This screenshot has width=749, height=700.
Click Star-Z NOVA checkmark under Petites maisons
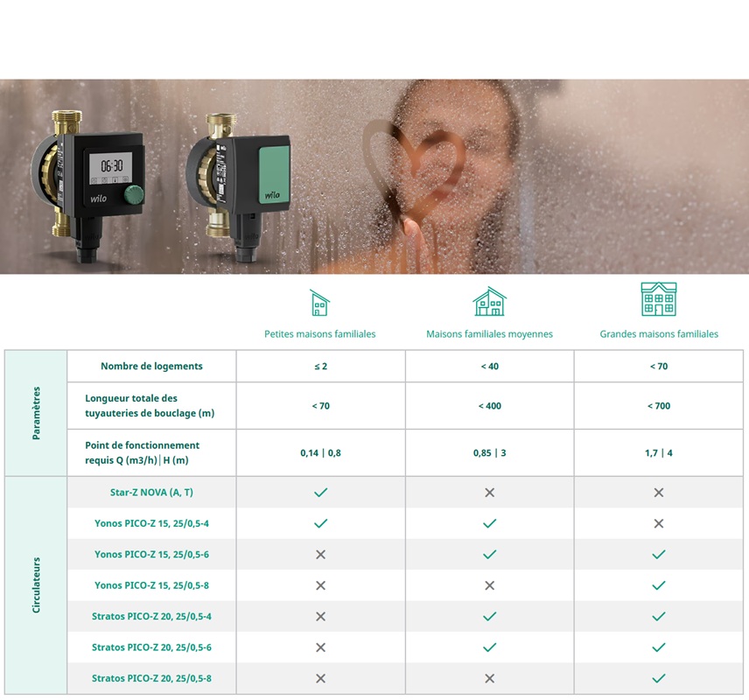point(320,493)
